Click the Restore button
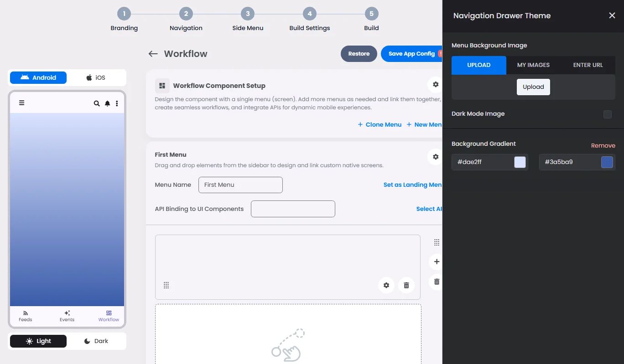 click(x=359, y=54)
